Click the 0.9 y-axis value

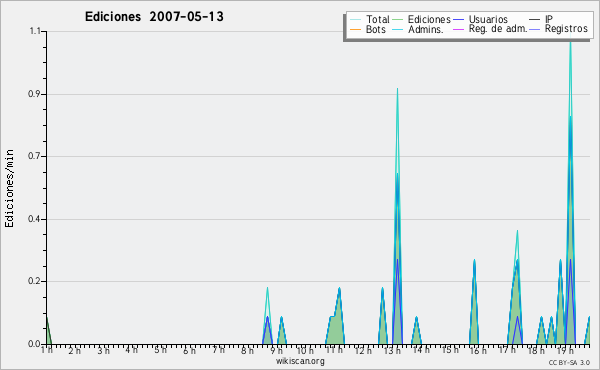34,94
